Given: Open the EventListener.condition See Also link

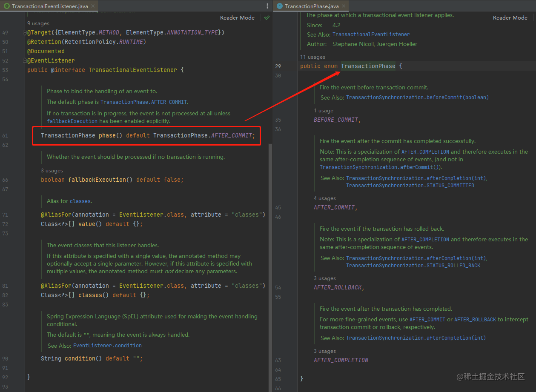Looking at the screenshot, I should click(107, 346).
